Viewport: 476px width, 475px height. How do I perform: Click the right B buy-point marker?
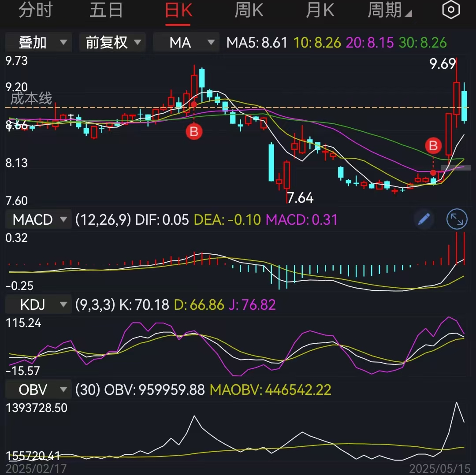tap(433, 146)
